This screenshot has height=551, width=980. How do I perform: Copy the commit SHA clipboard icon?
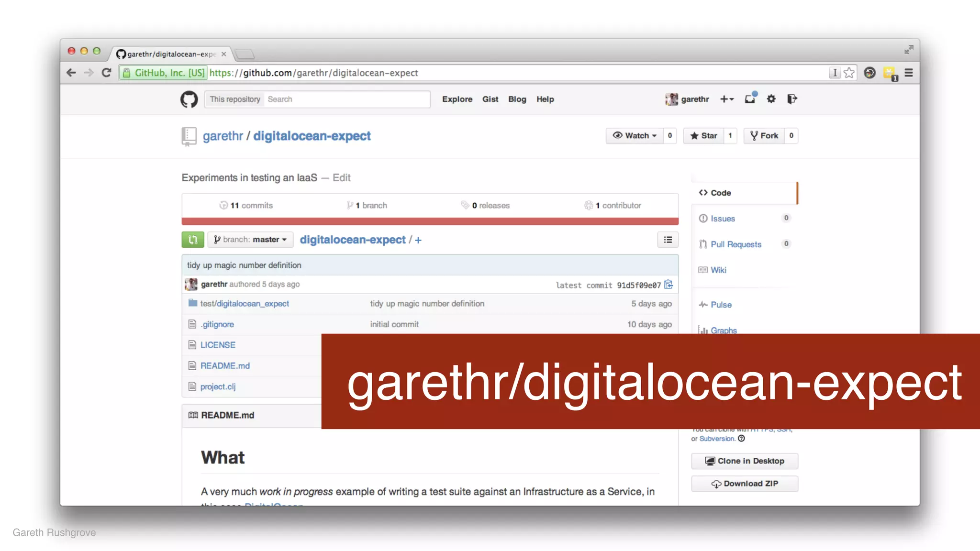[668, 285]
